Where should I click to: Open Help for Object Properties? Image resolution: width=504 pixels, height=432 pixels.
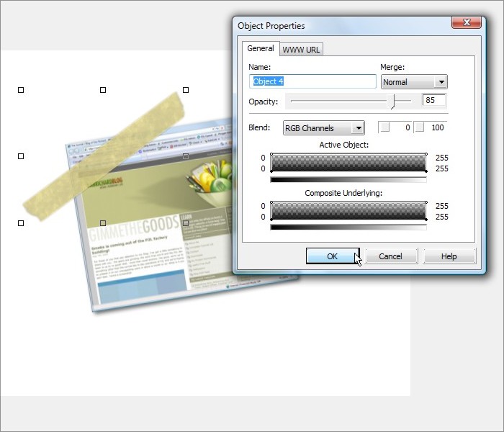click(449, 256)
